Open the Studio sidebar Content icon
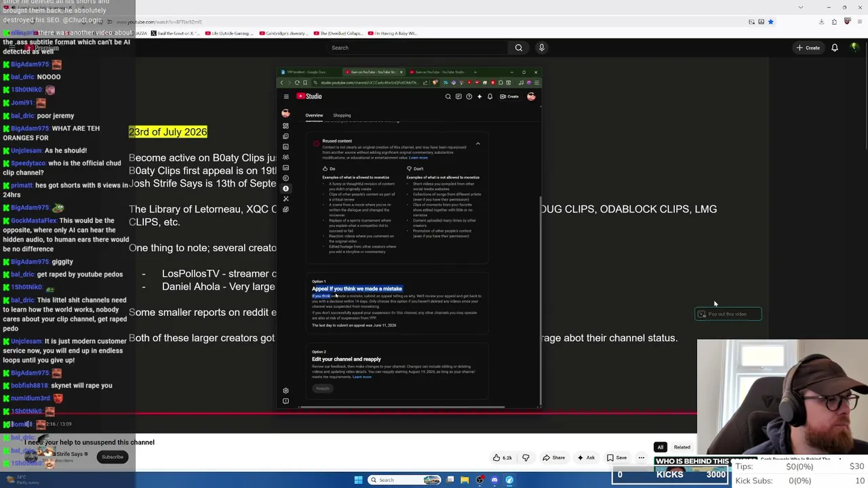868x488 pixels. (x=285, y=136)
